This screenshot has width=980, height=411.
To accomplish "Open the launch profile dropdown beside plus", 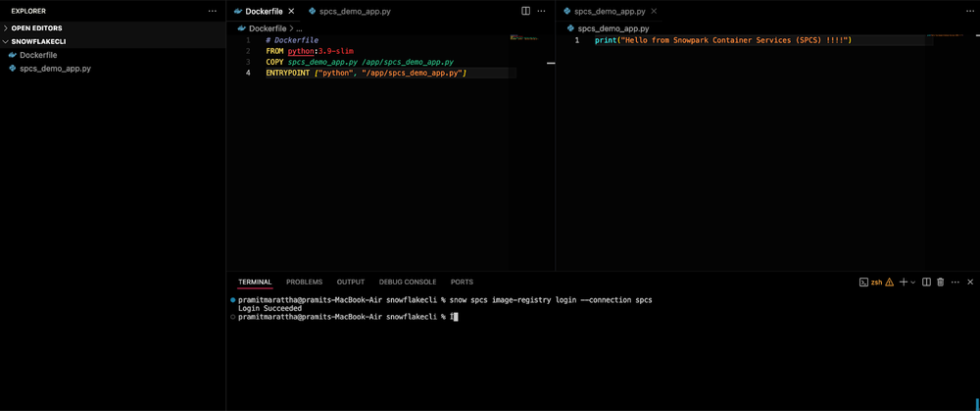I will click(913, 282).
